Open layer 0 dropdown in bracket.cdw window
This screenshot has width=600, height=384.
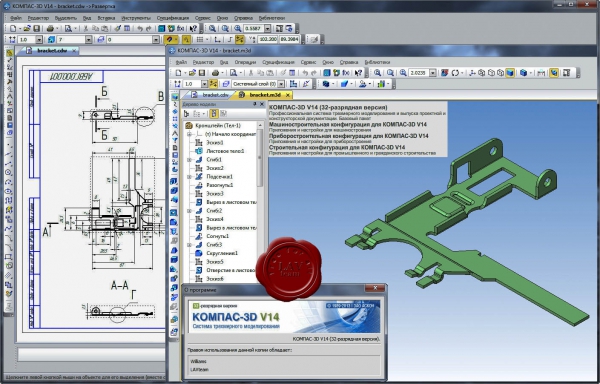(156, 39)
